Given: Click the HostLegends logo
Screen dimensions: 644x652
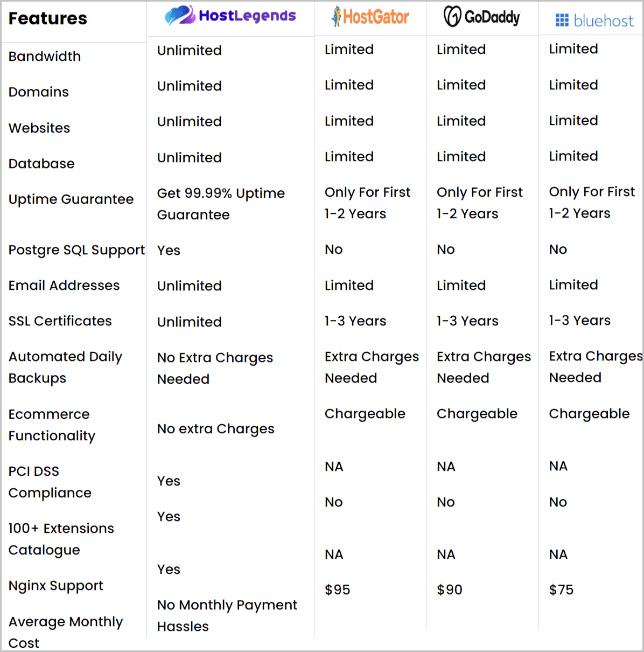Looking at the screenshot, I should [230, 16].
